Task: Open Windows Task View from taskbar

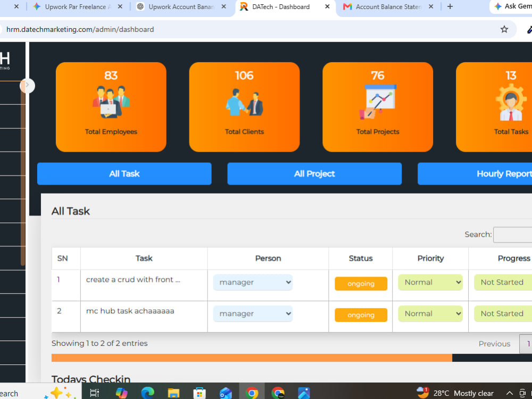Action: coord(94,393)
